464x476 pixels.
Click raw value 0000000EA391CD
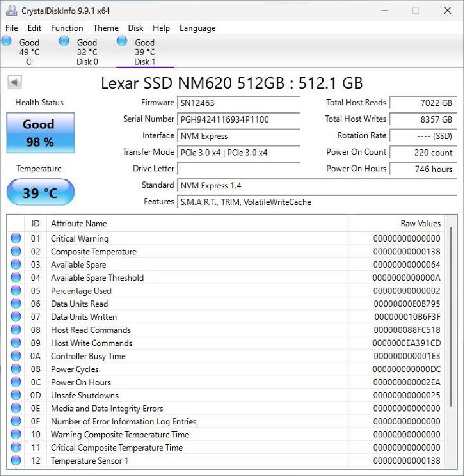[406, 343]
